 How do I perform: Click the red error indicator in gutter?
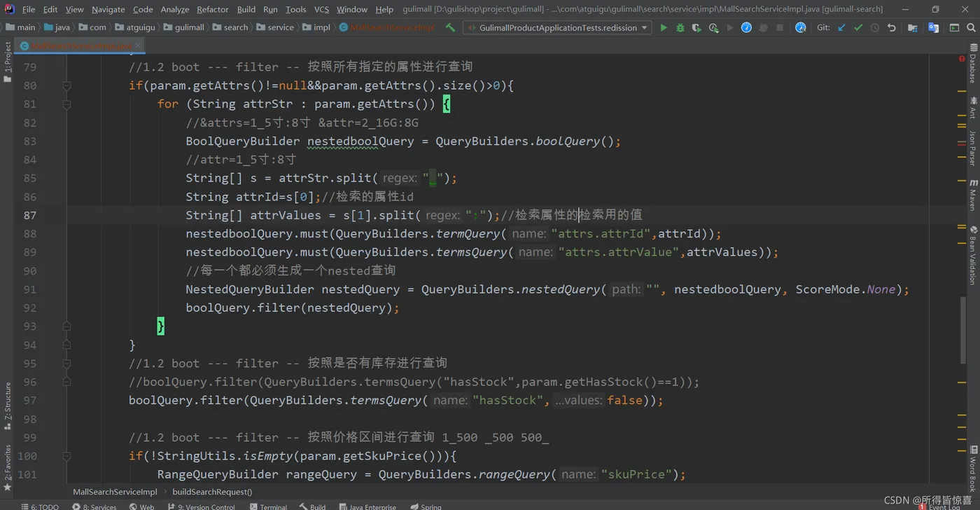(x=962, y=59)
